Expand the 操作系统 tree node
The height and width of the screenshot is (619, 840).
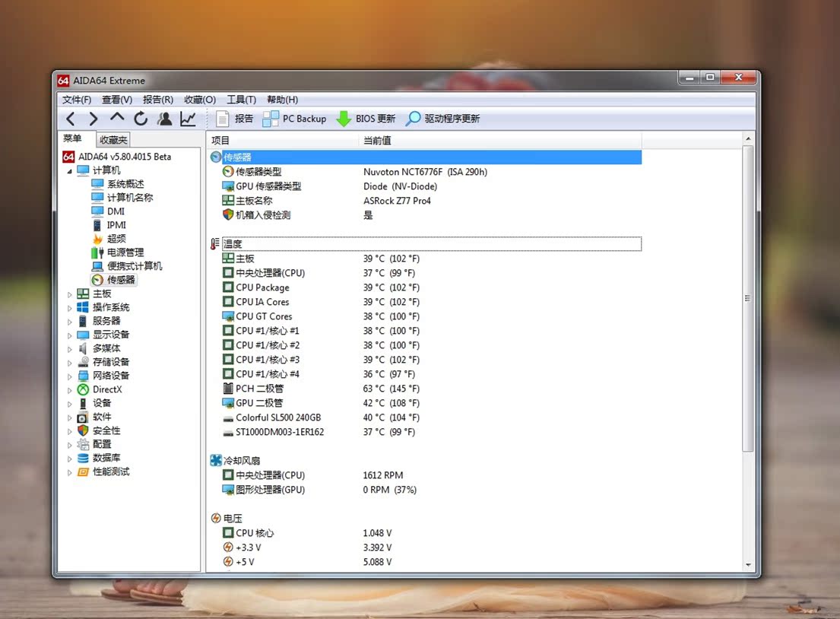[70, 308]
